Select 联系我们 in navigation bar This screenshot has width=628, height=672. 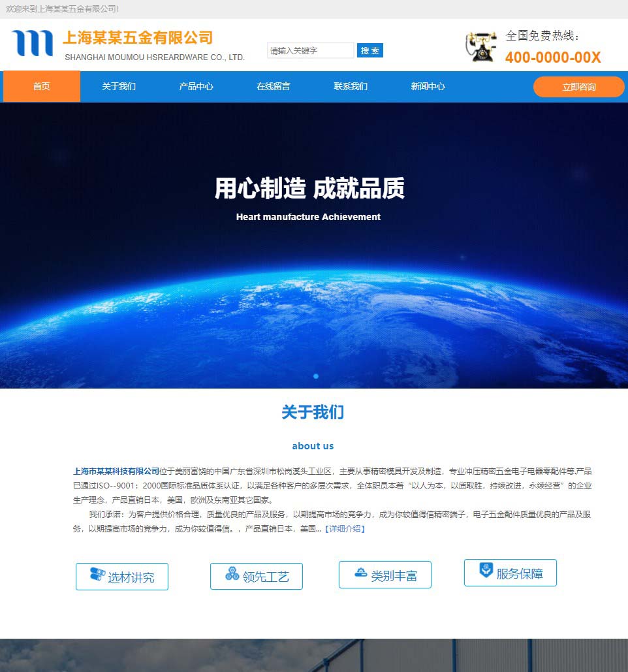(351, 87)
